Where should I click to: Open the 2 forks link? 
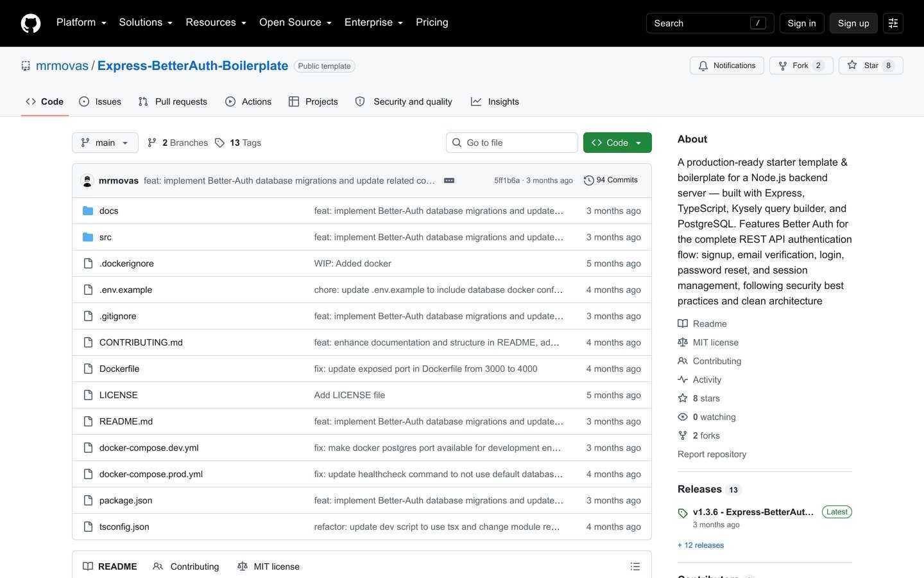pos(699,435)
